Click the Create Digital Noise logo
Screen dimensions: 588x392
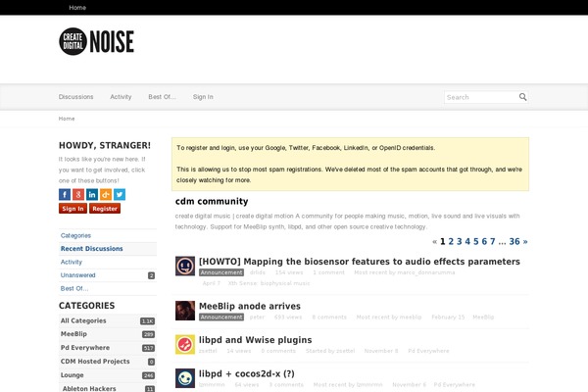[96, 41]
